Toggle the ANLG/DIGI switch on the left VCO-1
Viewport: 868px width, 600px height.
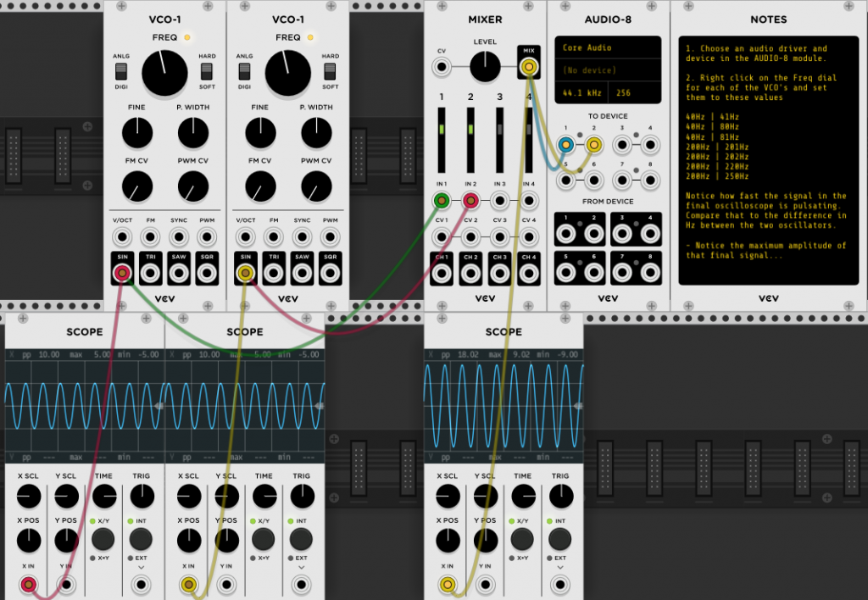(x=120, y=71)
